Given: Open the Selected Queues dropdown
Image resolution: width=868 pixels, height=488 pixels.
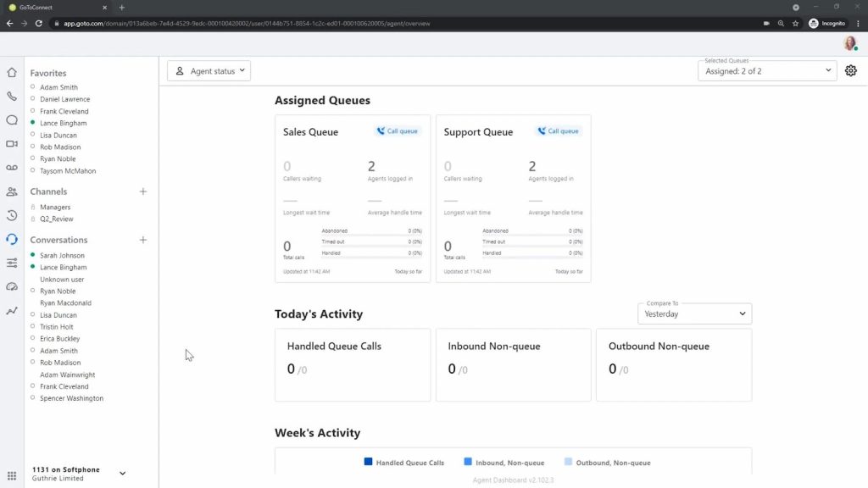Looking at the screenshot, I should [x=768, y=71].
